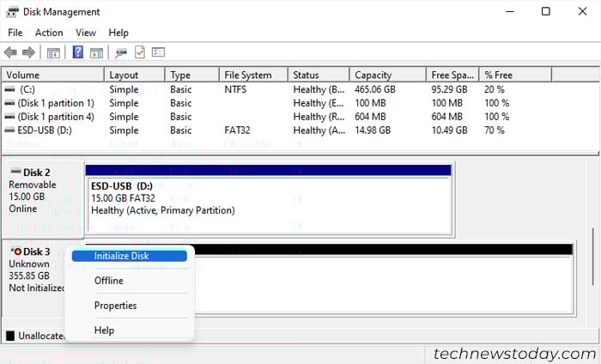The height and width of the screenshot is (364, 601).
Task: Sort by the Free Spa... column header
Action: click(x=452, y=75)
